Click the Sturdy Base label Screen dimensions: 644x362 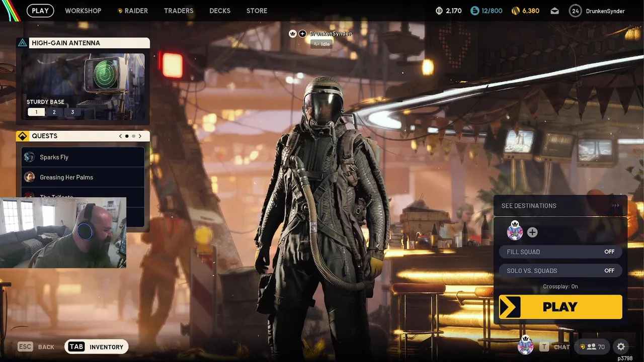pyautogui.click(x=45, y=102)
